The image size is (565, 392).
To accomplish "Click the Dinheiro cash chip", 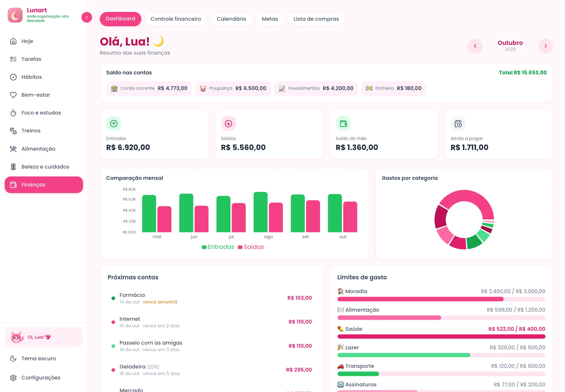I will 394,89.
